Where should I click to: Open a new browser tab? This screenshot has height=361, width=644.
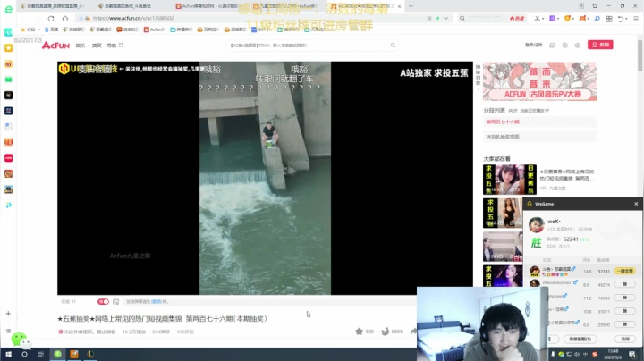(411, 6)
